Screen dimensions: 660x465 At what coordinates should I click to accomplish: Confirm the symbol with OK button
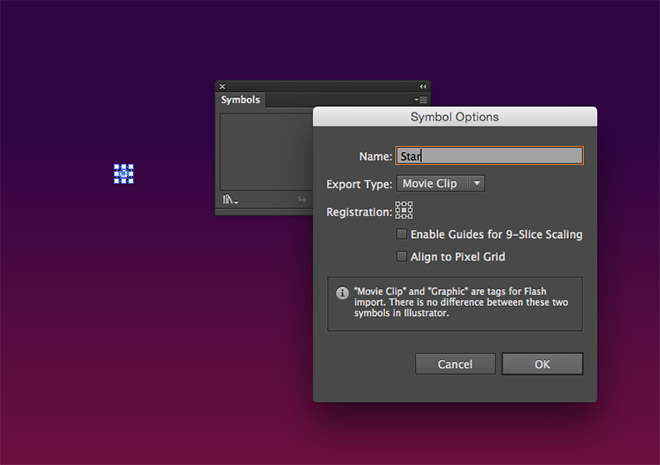pos(542,364)
